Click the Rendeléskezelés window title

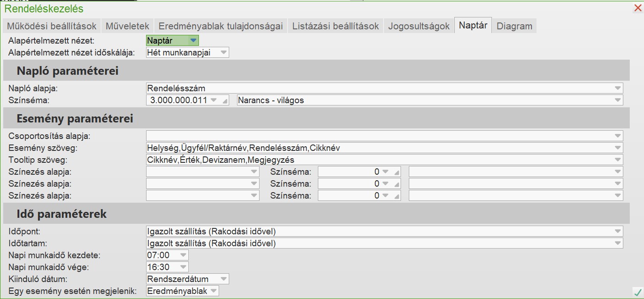[x=44, y=8]
